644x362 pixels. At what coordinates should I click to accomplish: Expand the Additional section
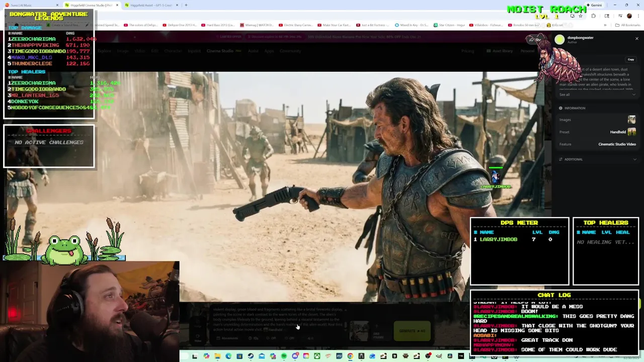click(597, 159)
